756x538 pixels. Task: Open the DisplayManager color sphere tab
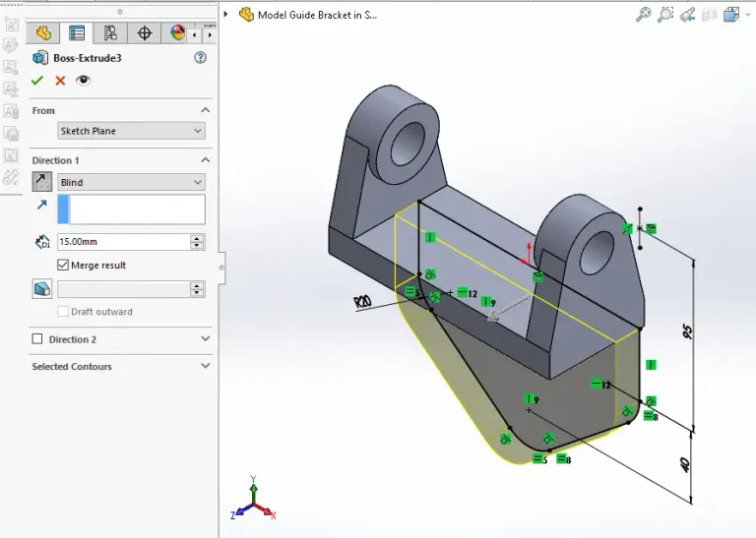177,33
